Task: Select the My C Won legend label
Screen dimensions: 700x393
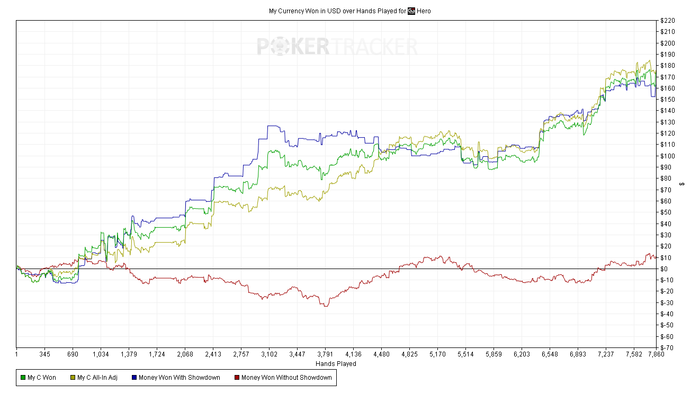Action: (42, 378)
